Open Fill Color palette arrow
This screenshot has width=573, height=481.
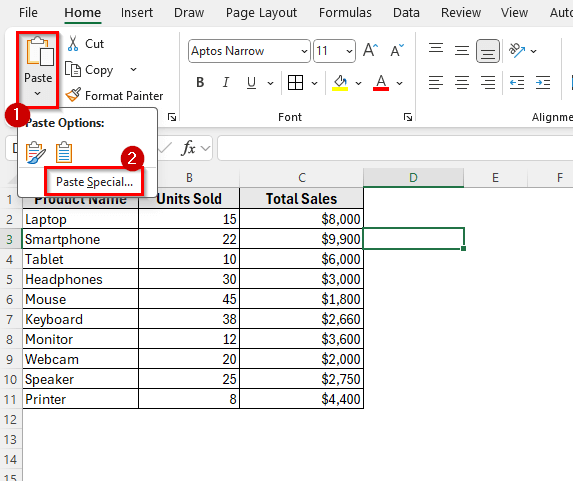pyautogui.click(x=358, y=83)
